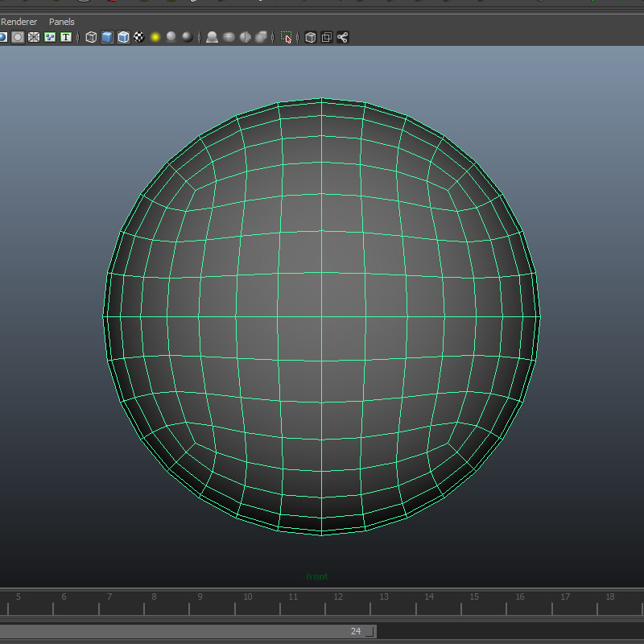Toggle shadows gray sphere icon
Screen dimensions: 644x644
pyautogui.click(x=171, y=37)
